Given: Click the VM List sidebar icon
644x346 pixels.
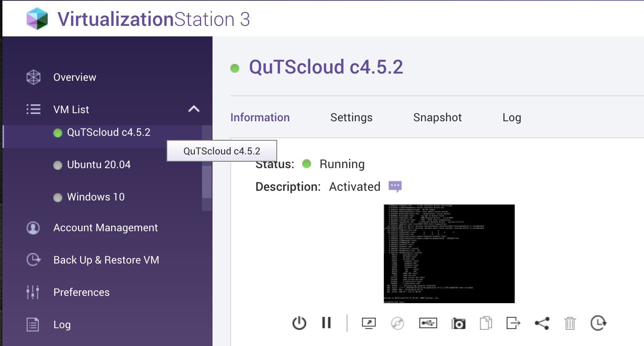Looking at the screenshot, I should pos(34,110).
